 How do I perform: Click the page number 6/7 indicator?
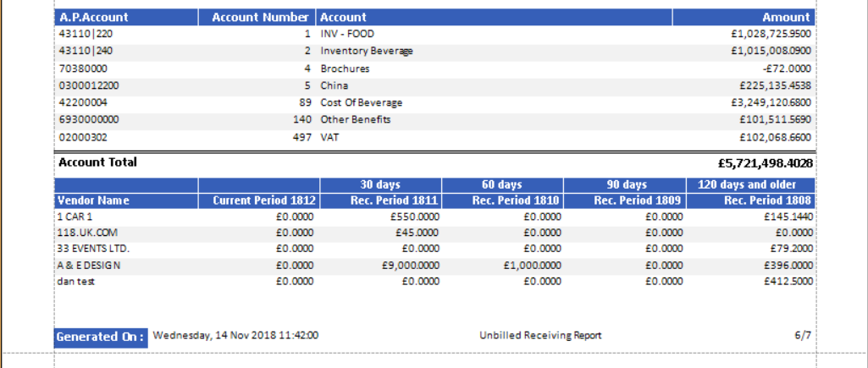(x=803, y=336)
